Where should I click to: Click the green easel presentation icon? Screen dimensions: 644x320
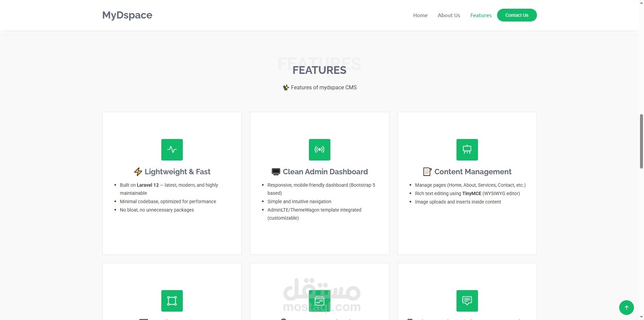[x=467, y=150]
